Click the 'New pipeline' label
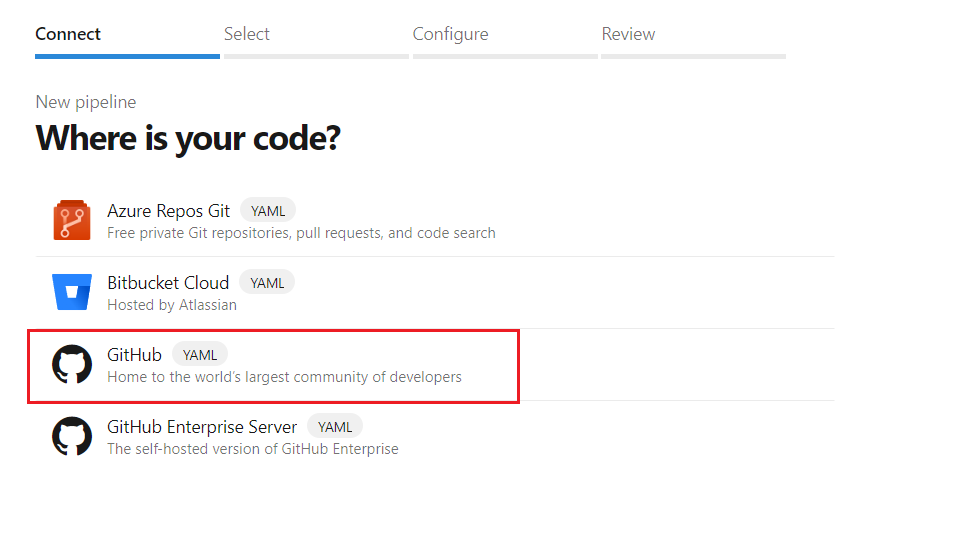The height and width of the screenshot is (557, 962). pos(86,102)
